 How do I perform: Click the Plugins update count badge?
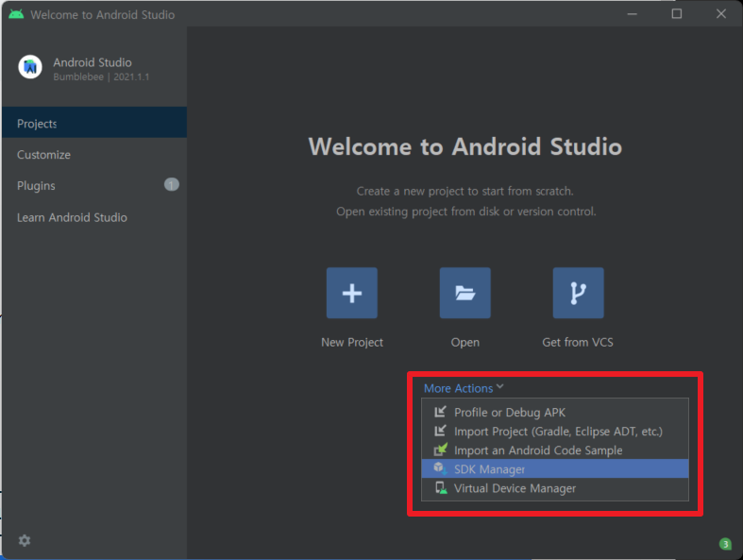tap(172, 184)
